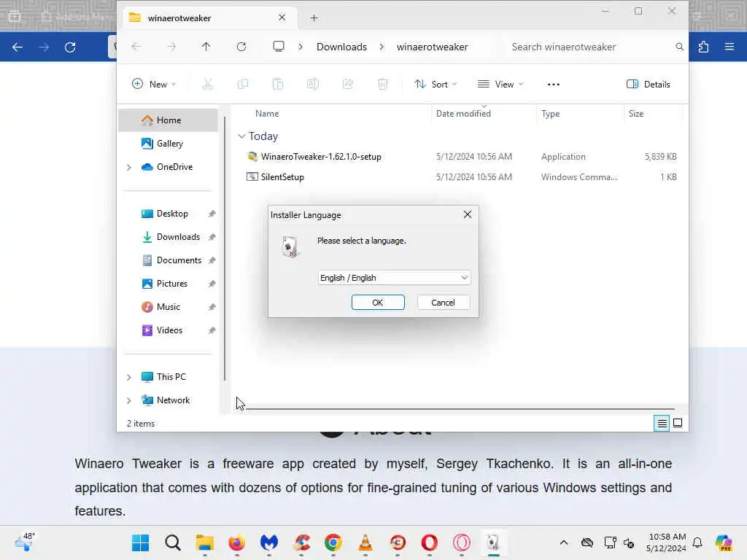This screenshot has width=747, height=560.
Task: Close the Installer Language dialog
Action: click(468, 215)
